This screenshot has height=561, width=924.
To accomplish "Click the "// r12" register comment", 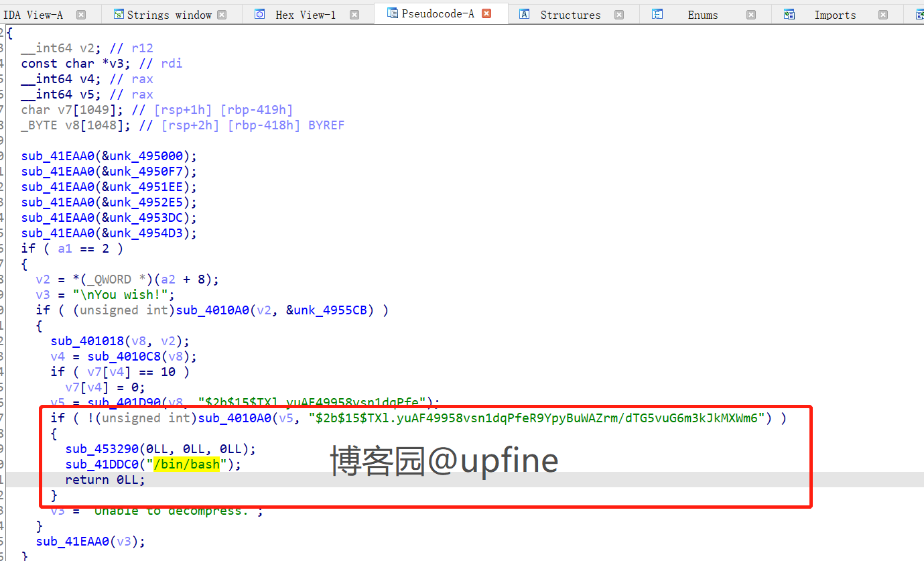I will (x=131, y=48).
